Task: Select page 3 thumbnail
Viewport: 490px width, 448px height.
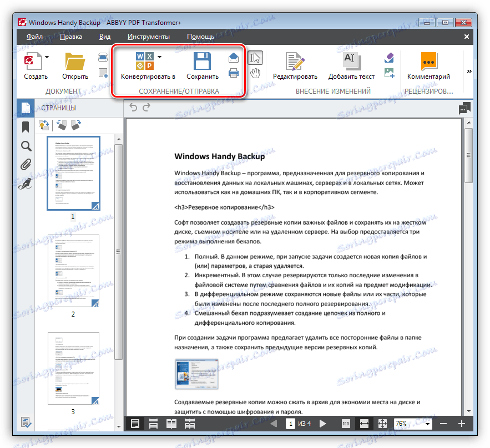Action: click(x=73, y=368)
